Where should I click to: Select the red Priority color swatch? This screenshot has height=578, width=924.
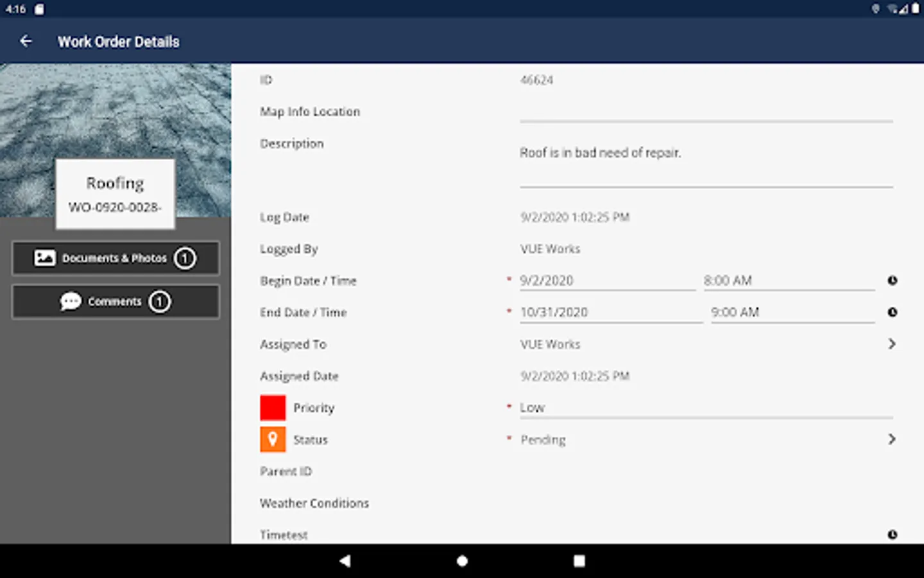coord(273,408)
